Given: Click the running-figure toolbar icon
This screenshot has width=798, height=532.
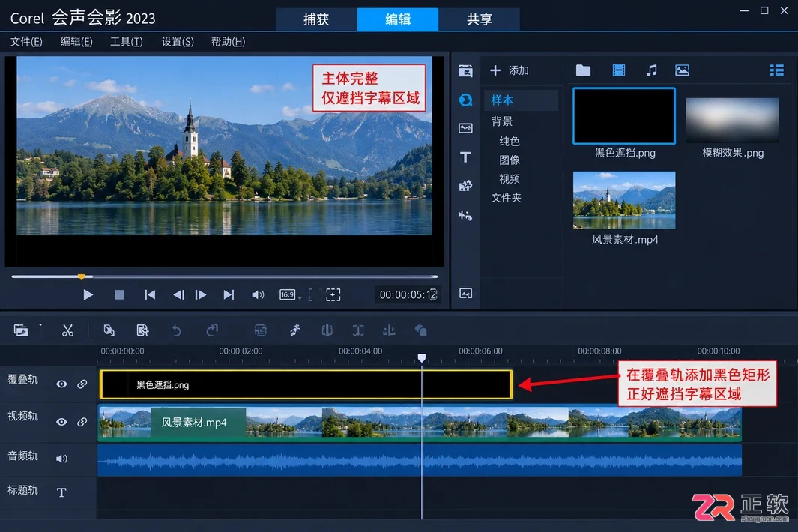Looking at the screenshot, I should pyautogui.click(x=294, y=330).
